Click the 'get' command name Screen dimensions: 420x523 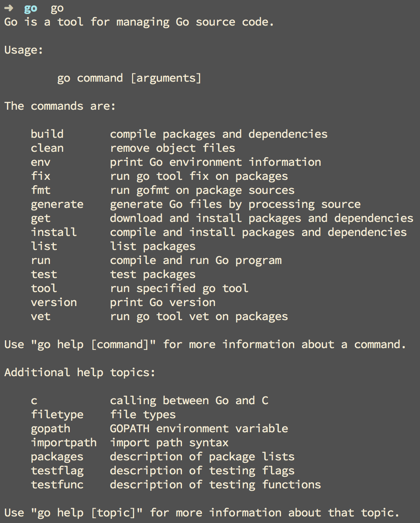click(40, 219)
